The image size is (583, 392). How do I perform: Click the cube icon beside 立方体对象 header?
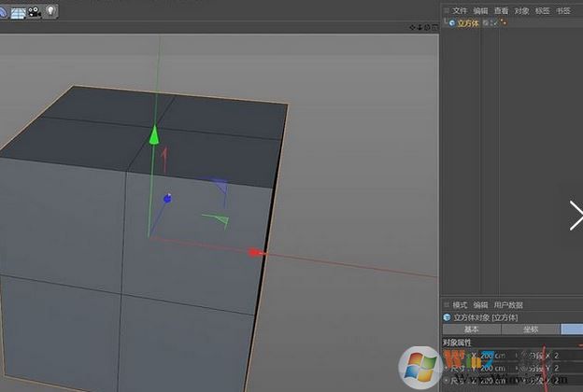(x=447, y=317)
